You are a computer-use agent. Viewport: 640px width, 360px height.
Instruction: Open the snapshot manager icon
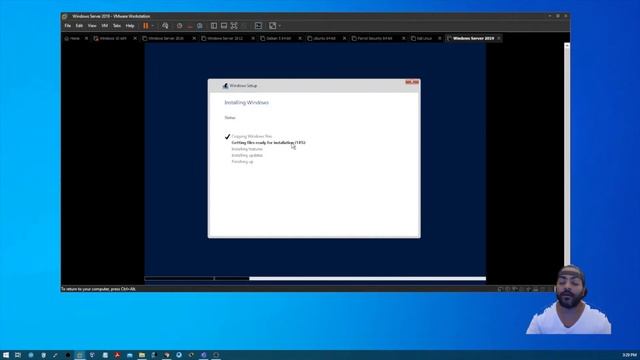[x=200, y=26]
